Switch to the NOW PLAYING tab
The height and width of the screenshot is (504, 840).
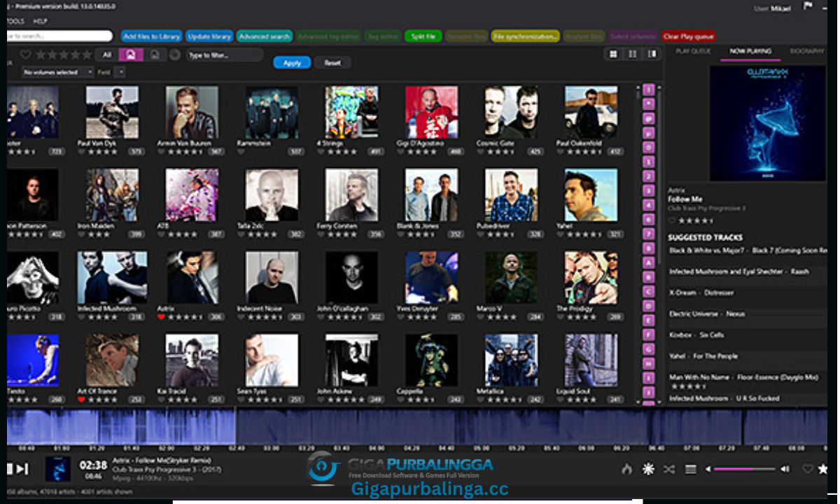click(x=750, y=51)
